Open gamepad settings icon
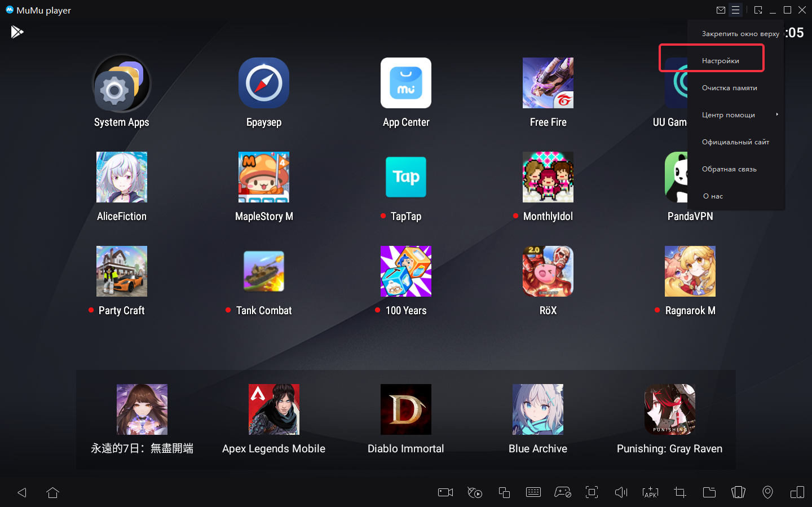 [x=563, y=492]
